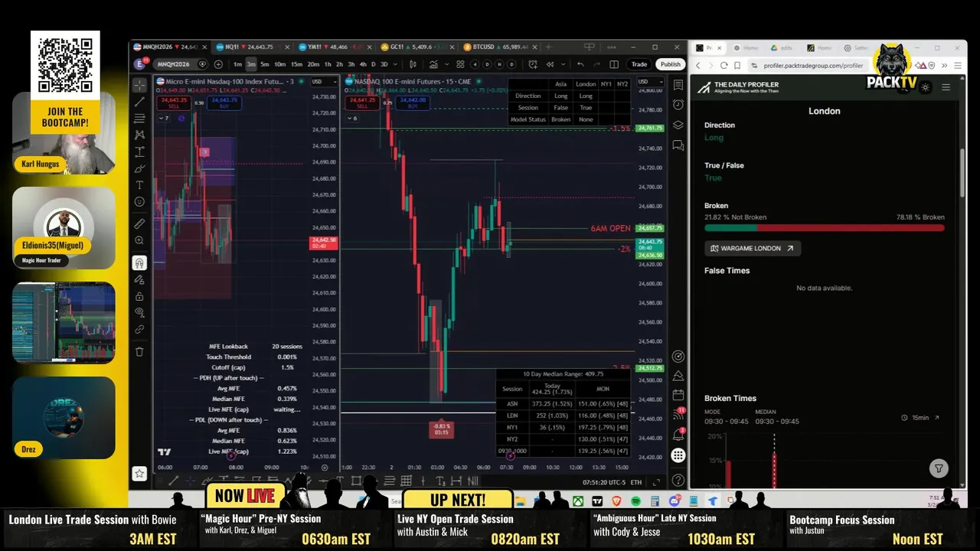Open the emoji icons tool
The height and width of the screenshot is (551, 980).
pyautogui.click(x=139, y=202)
